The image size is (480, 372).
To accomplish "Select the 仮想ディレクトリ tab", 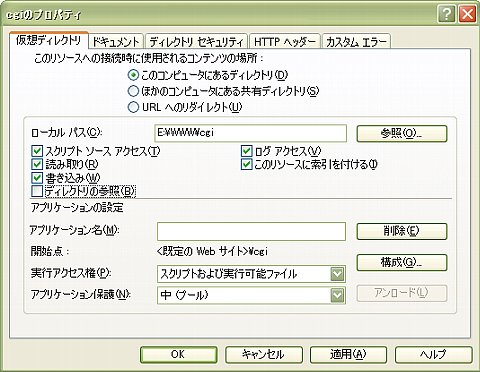I will pos(49,41).
